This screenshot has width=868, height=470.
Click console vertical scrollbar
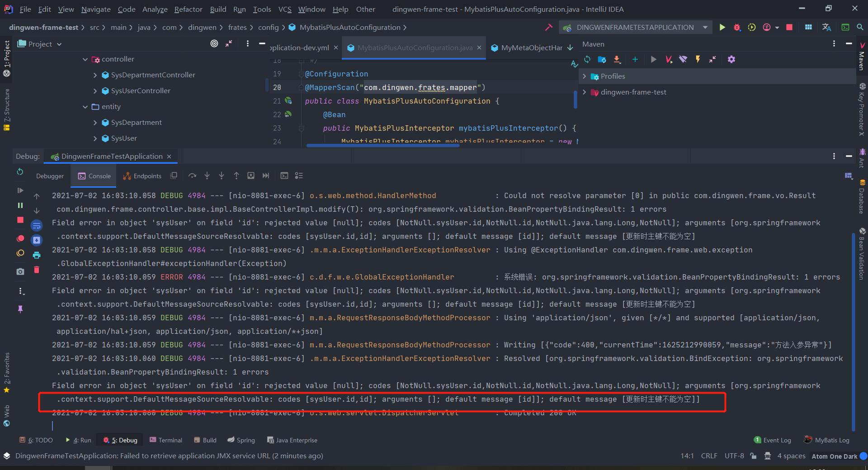[x=854, y=331]
